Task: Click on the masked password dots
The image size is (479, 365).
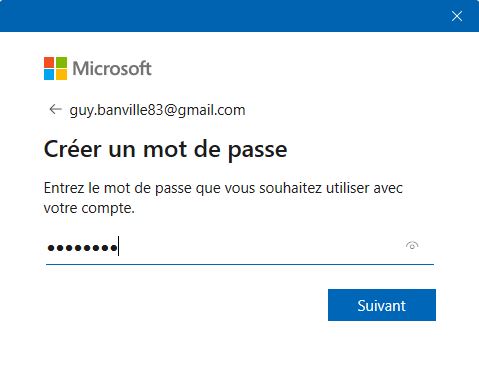Action: 82,248
